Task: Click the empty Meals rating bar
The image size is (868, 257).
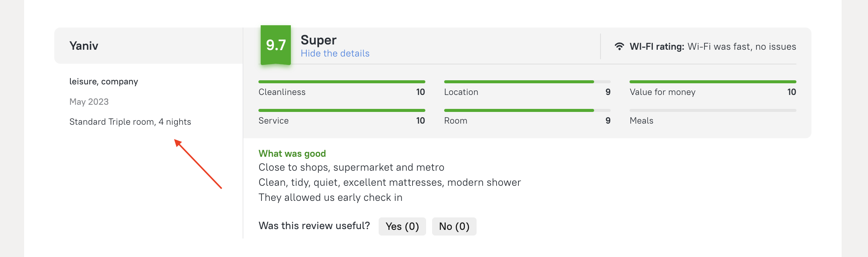Action: pyautogui.click(x=713, y=110)
